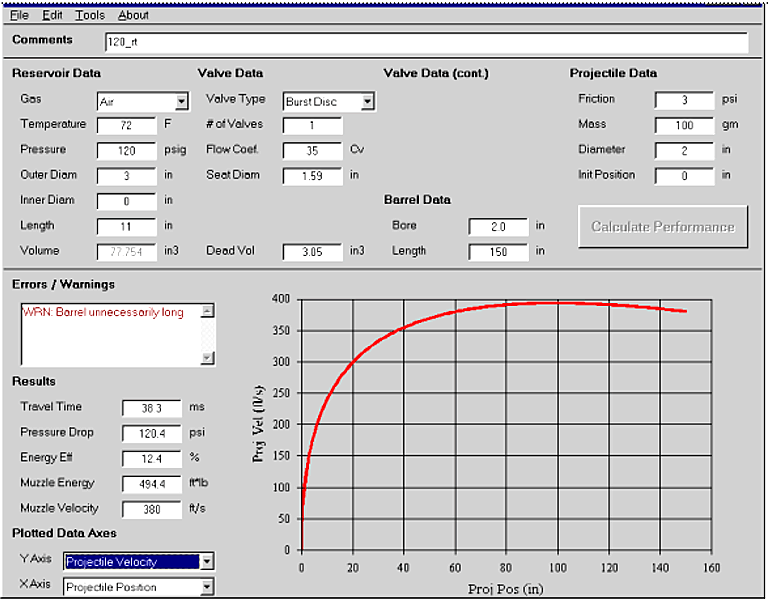This screenshot has height=601, width=768.
Task: Click the 'Errors / Warnings' heading
Action: point(63,285)
